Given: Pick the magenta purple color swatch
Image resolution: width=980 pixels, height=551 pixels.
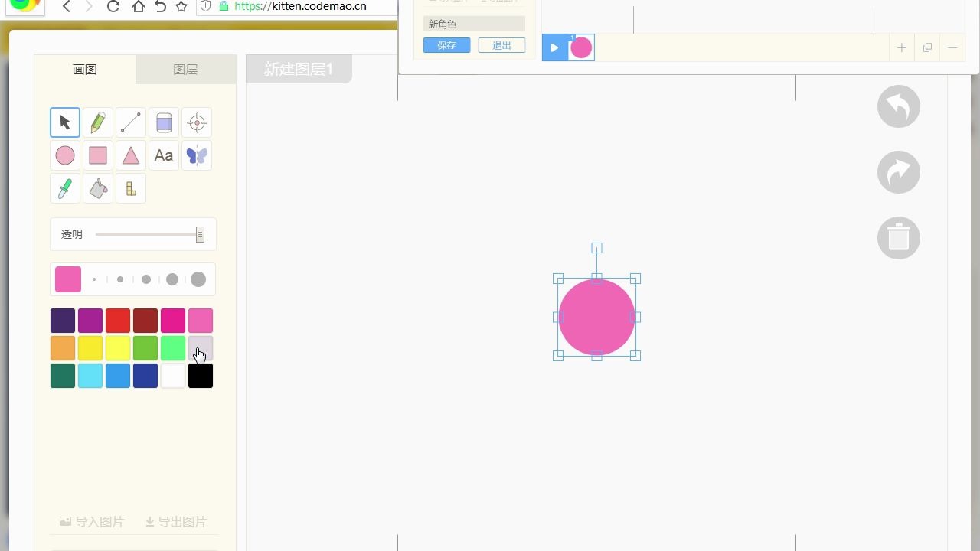Looking at the screenshot, I should [90, 321].
